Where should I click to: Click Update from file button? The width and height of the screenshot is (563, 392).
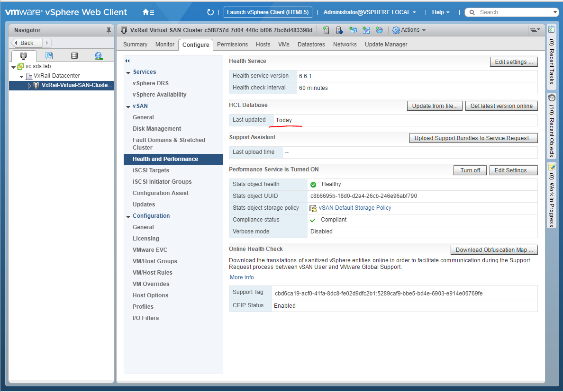click(x=435, y=106)
